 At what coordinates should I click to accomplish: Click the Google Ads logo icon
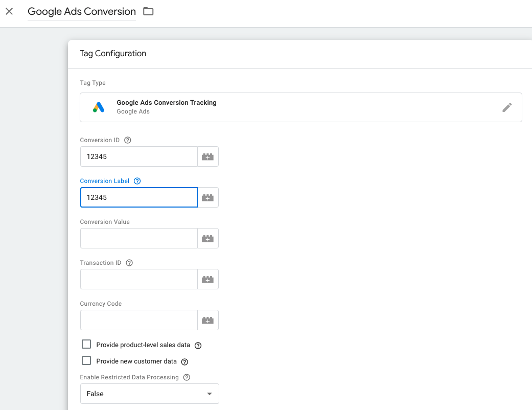click(99, 107)
